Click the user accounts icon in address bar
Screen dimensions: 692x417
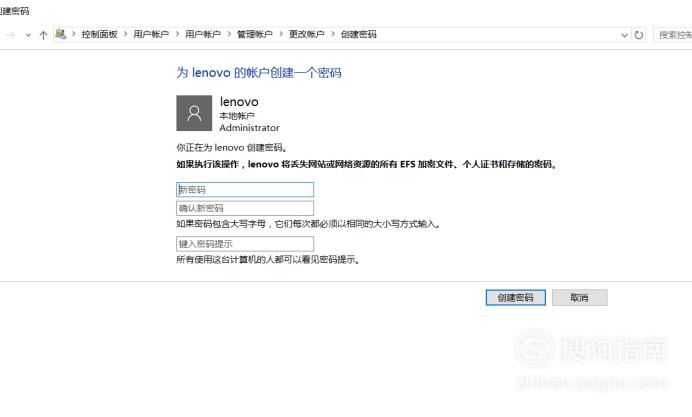click(x=60, y=34)
